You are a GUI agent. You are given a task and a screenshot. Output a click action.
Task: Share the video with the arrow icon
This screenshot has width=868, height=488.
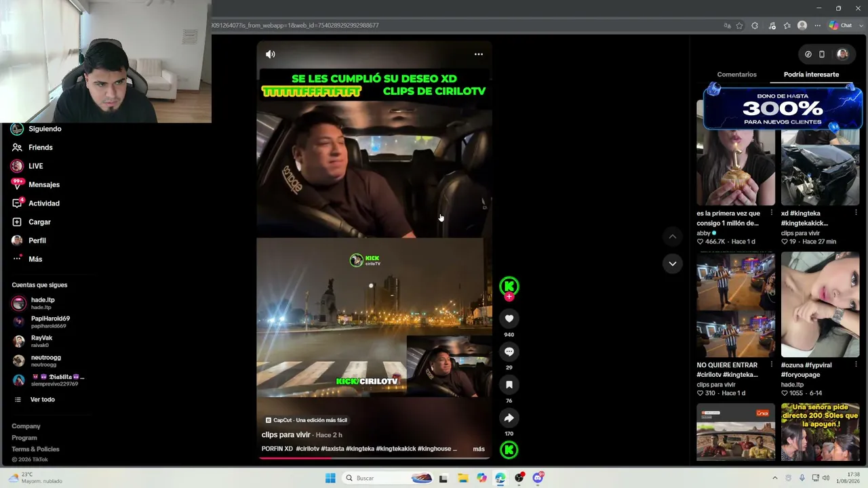[509, 418]
